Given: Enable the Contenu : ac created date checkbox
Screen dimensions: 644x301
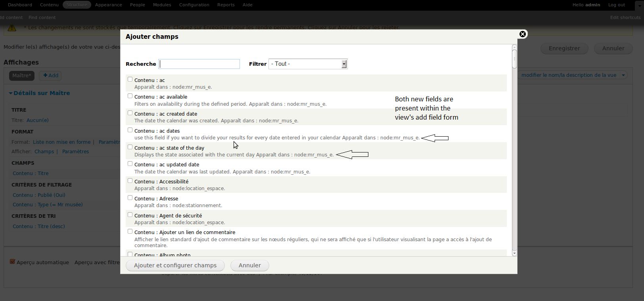Looking at the screenshot, I should [130, 113].
